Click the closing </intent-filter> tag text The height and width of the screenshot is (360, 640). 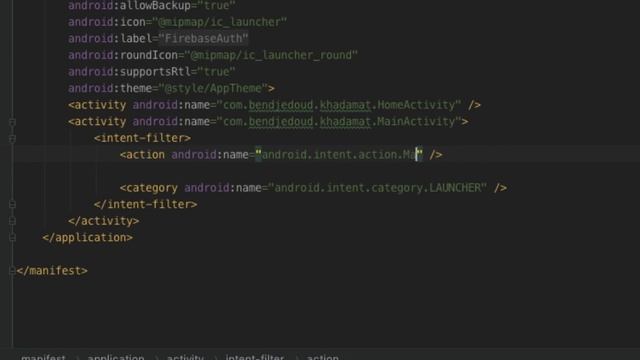145,204
